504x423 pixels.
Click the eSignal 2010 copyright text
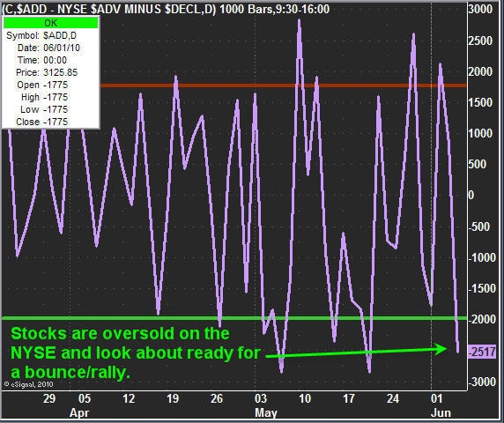pyautogui.click(x=28, y=384)
